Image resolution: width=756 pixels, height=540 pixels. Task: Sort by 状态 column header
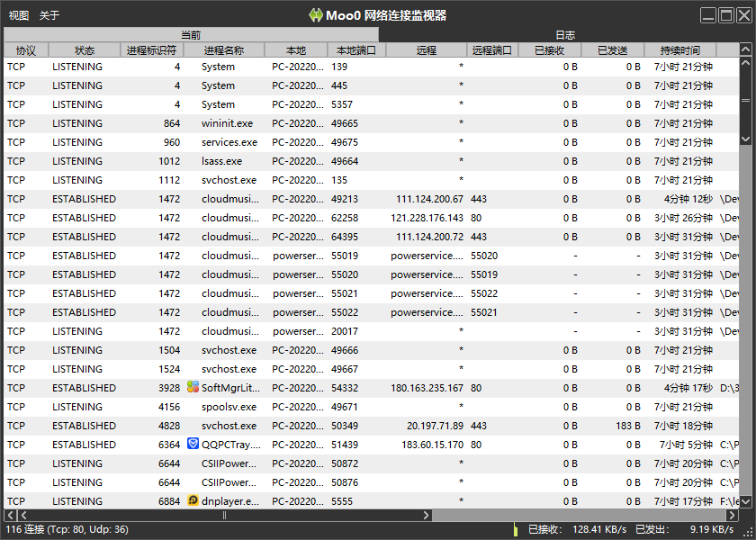click(85, 50)
